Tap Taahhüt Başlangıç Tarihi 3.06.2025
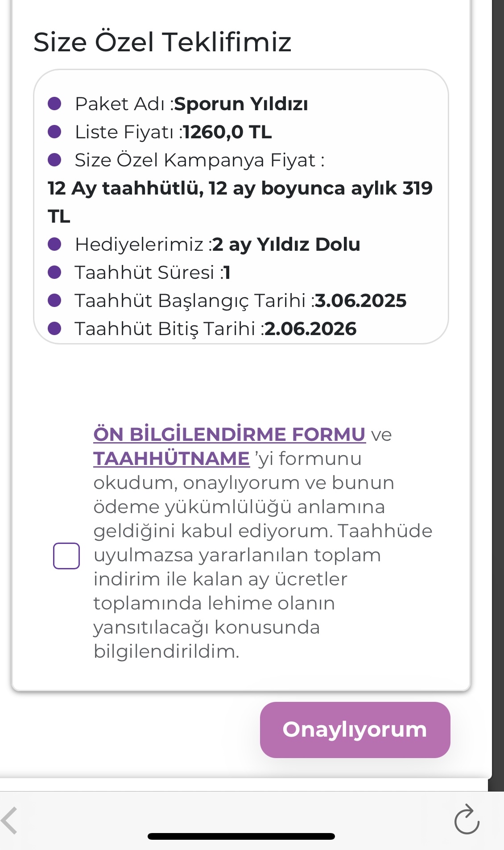 pyautogui.click(x=240, y=301)
